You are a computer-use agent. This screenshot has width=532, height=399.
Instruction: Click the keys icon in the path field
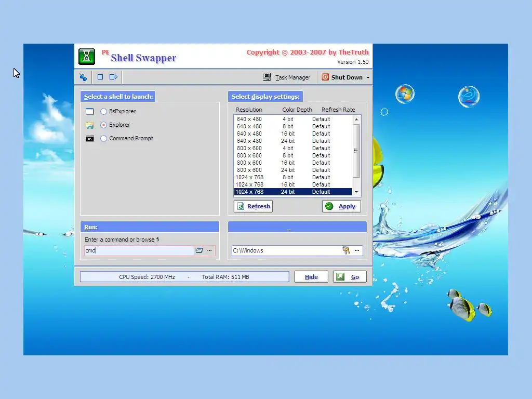pos(346,250)
